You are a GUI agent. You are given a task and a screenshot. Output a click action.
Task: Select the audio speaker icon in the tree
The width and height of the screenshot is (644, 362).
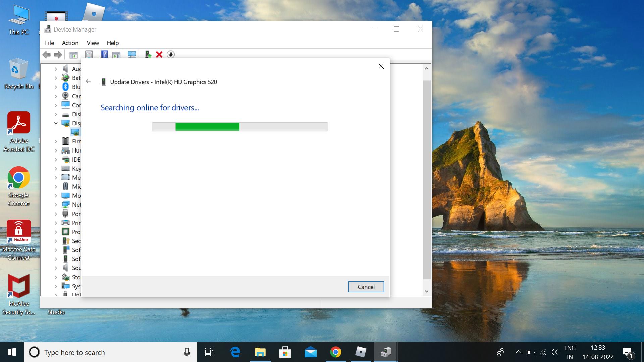click(x=65, y=69)
